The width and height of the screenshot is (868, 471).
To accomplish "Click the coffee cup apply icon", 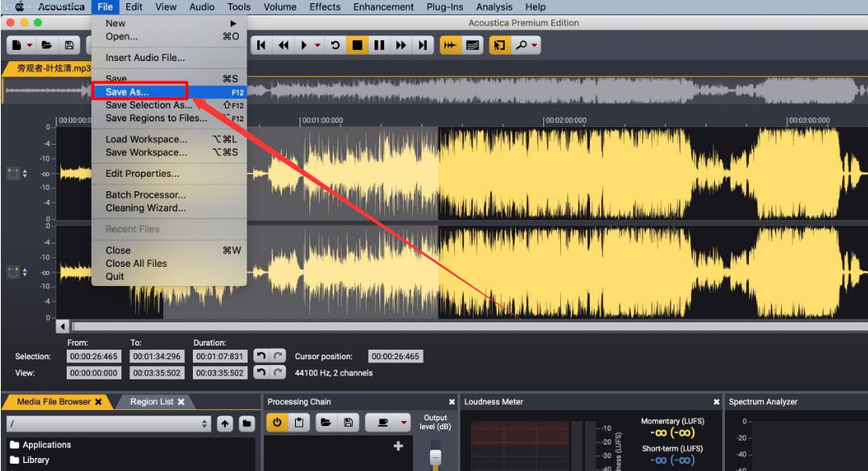I will tap(382, 423).
